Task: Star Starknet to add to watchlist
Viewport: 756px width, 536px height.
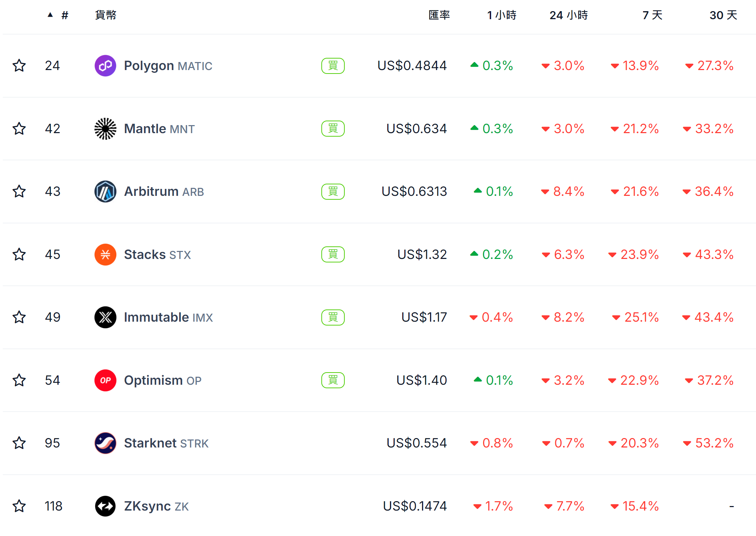Action: (19, 443)
